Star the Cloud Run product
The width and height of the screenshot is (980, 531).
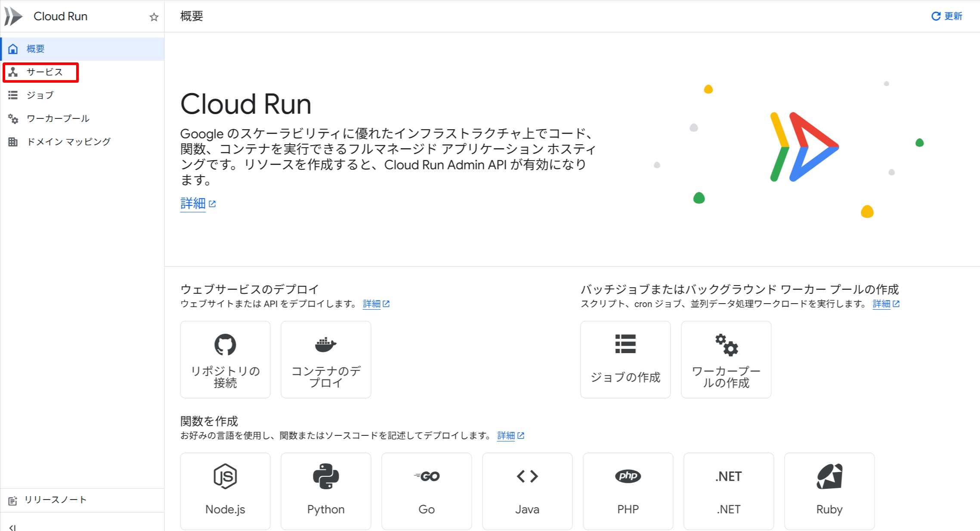click(x=154, y=17)
